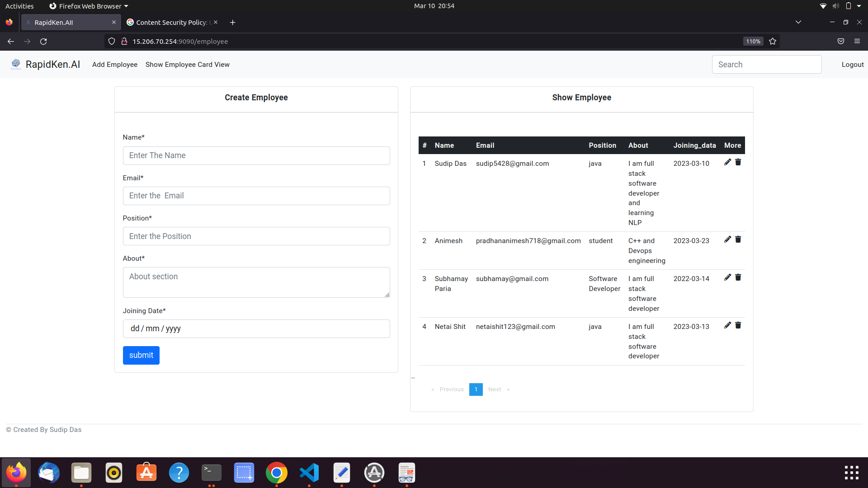Open the Joining Date date picker

256,328
